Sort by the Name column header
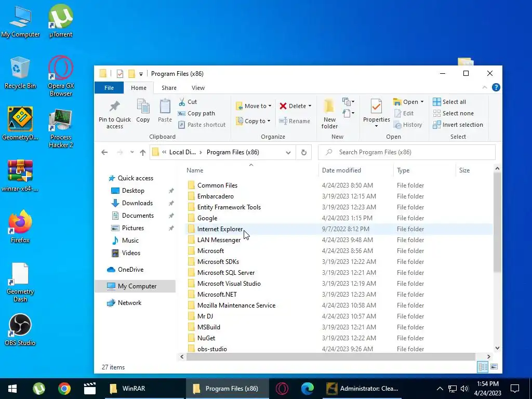The height and width of the screenshot is (399, 532). [x=251, y=170]
